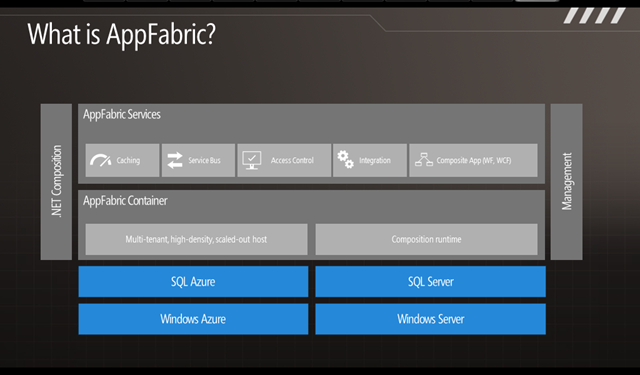640x375 pixels.
Task: Click the AppFabric Container heading
Action: coord(125,201)
